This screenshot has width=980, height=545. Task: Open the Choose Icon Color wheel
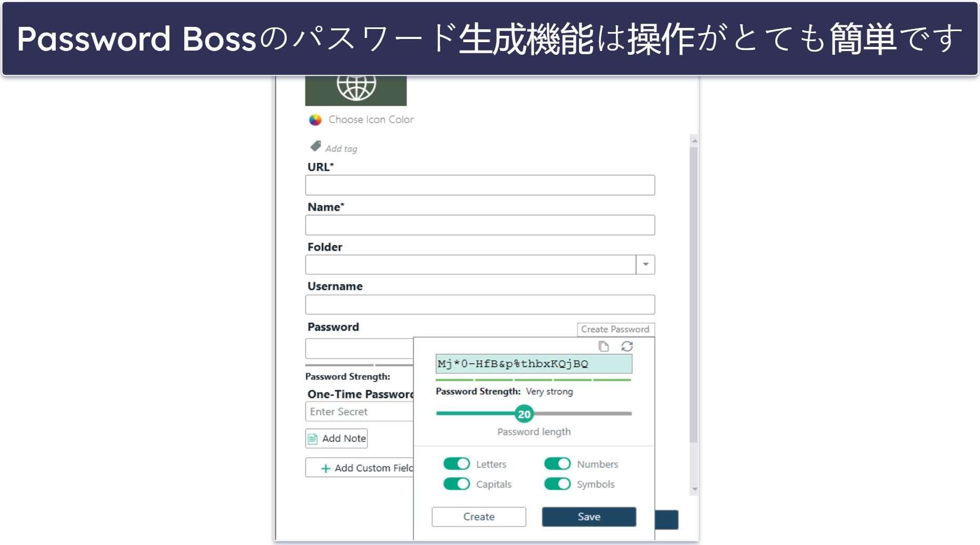(x=315, y=120)
